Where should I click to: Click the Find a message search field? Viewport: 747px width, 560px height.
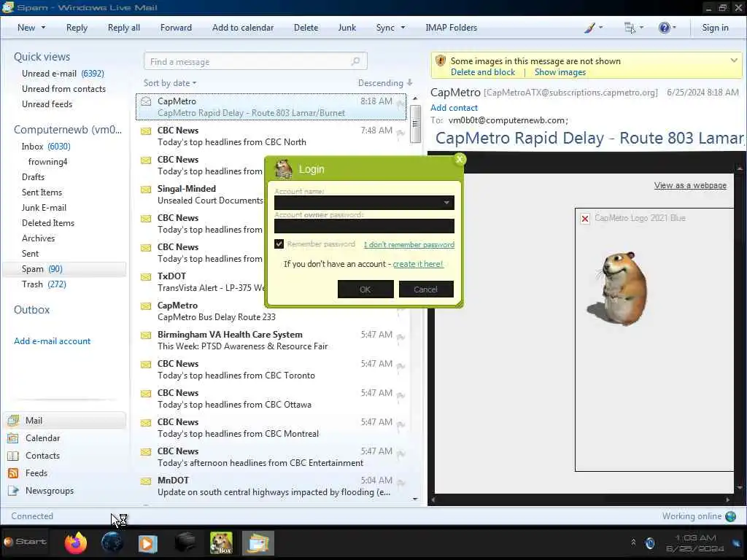[x=255, y=61]
